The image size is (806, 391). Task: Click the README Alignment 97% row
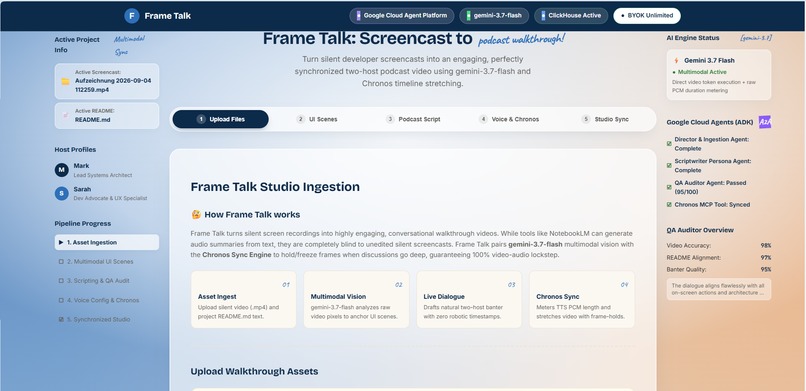point(719,257)
